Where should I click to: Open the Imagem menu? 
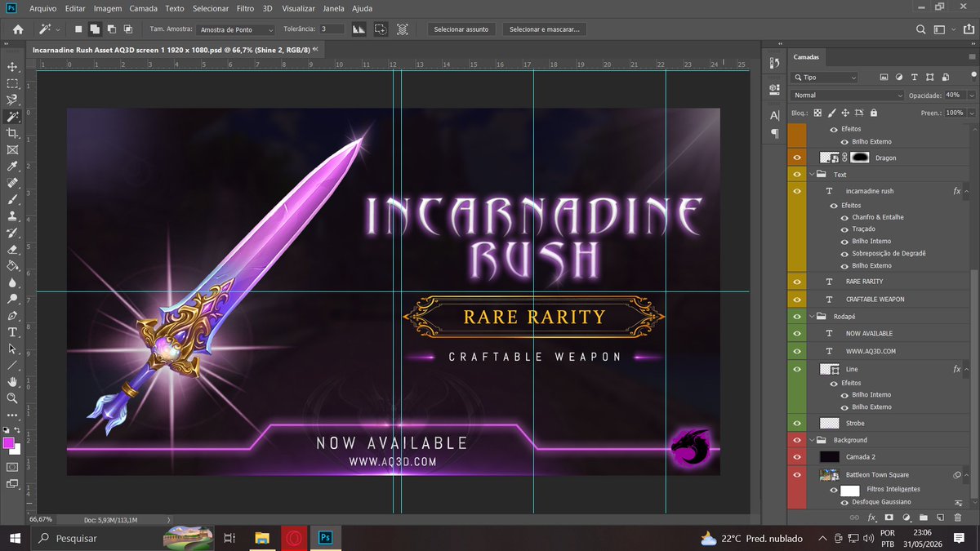click(108, 8)
